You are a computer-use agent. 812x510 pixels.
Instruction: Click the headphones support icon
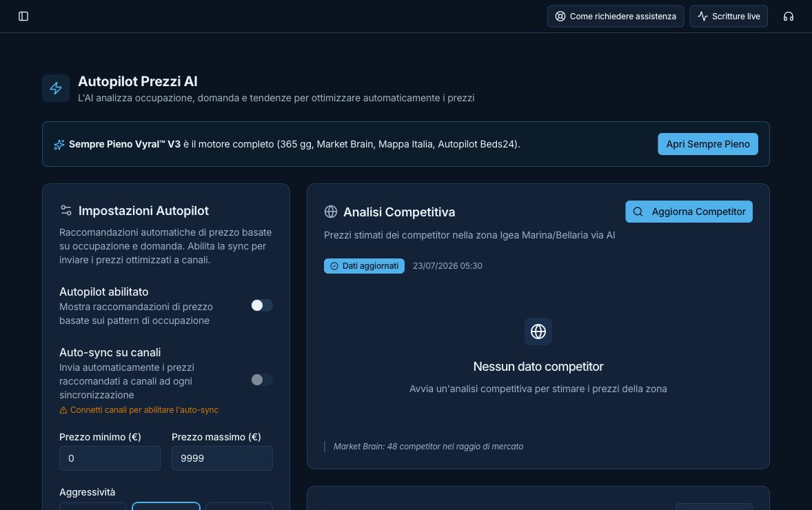788,16
